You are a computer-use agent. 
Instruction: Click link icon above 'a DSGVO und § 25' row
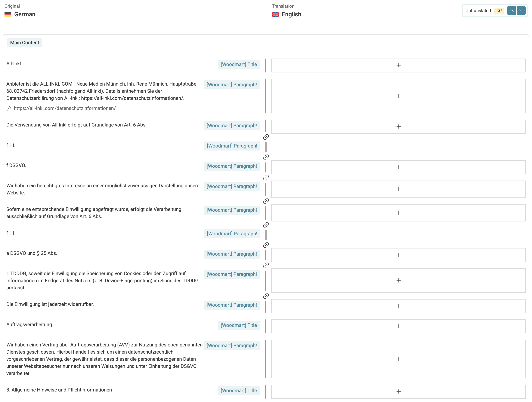266,245
